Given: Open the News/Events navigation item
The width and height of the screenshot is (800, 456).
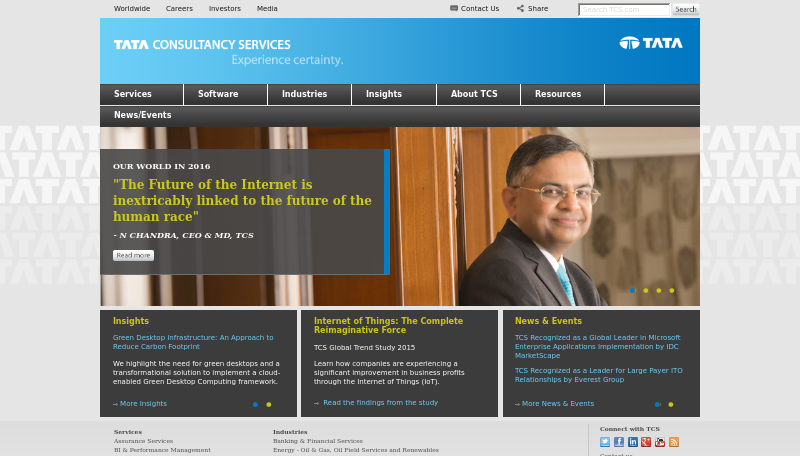Looking at the screenshot, I should click(142, 115).
